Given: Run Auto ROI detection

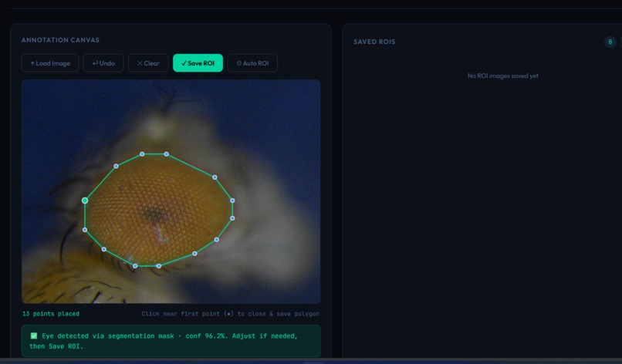Looking at the screenshot, I should [x=252, y=63].
